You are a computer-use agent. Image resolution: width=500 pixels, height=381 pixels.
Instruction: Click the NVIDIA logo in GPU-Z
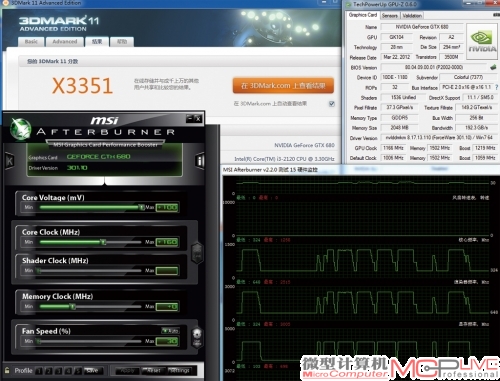click(x=482, y=42)
